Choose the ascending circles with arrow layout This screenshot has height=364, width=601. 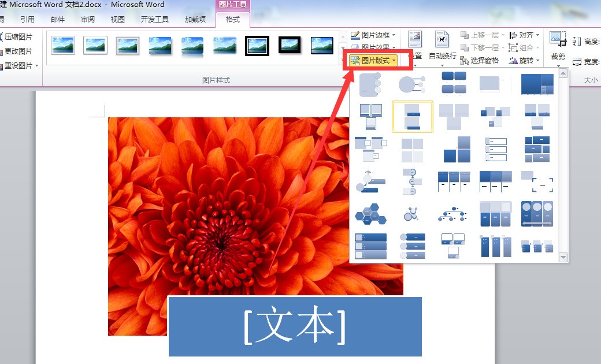point(370,181)
